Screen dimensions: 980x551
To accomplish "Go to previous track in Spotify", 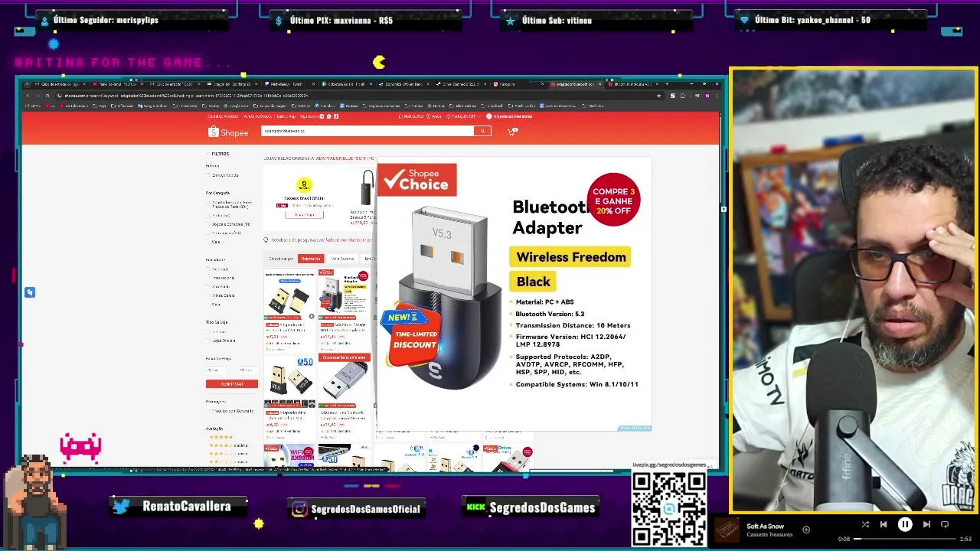I will (884, 525).
